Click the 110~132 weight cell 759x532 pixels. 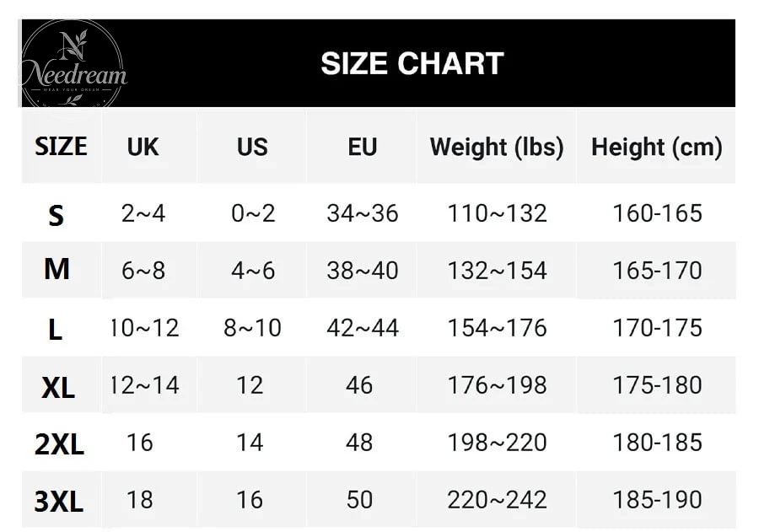(x=497, y=213)
